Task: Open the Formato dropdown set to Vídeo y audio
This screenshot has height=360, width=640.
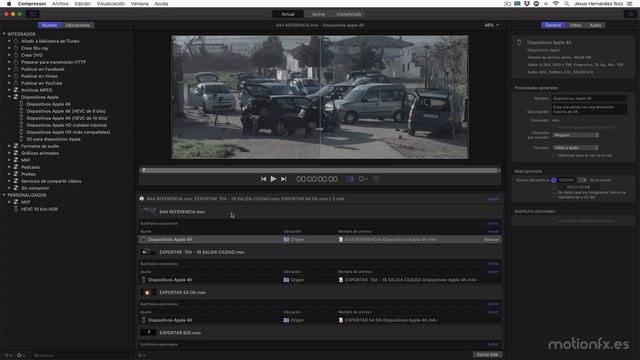Action: 576,148
